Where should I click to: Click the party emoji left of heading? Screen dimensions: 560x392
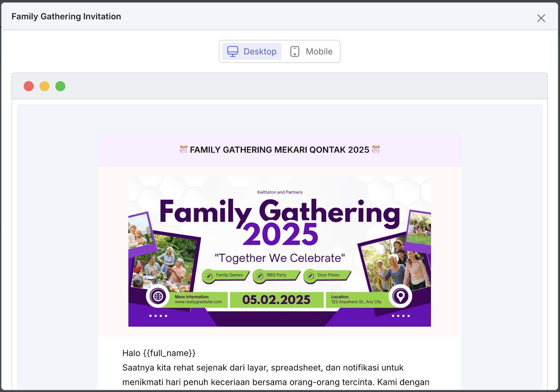pos(184,150)
